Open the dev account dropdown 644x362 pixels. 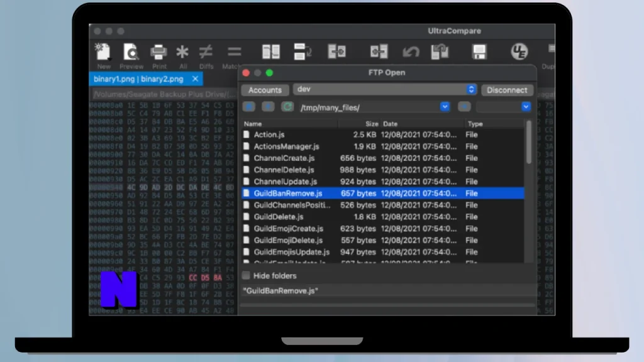[471, 89]
